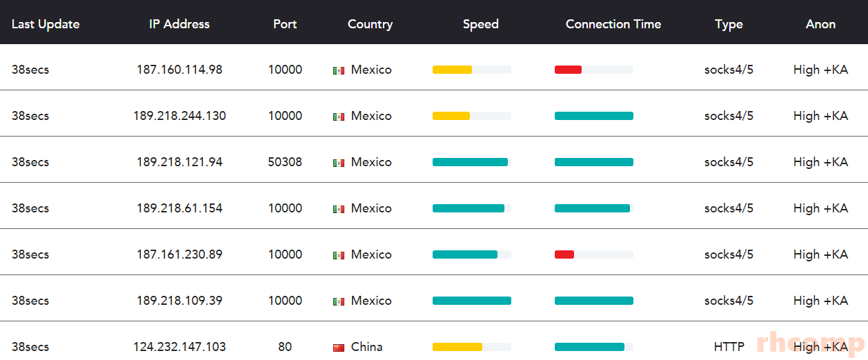Select the IP 124.232.147.103
The width and height of the screenshot is (868, 360).
(179, 347)
